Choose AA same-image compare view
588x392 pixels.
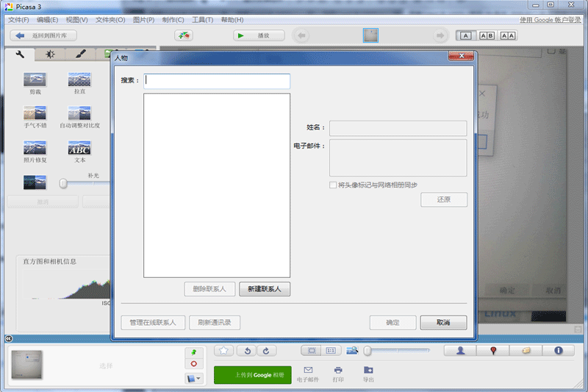pos(508,35)
